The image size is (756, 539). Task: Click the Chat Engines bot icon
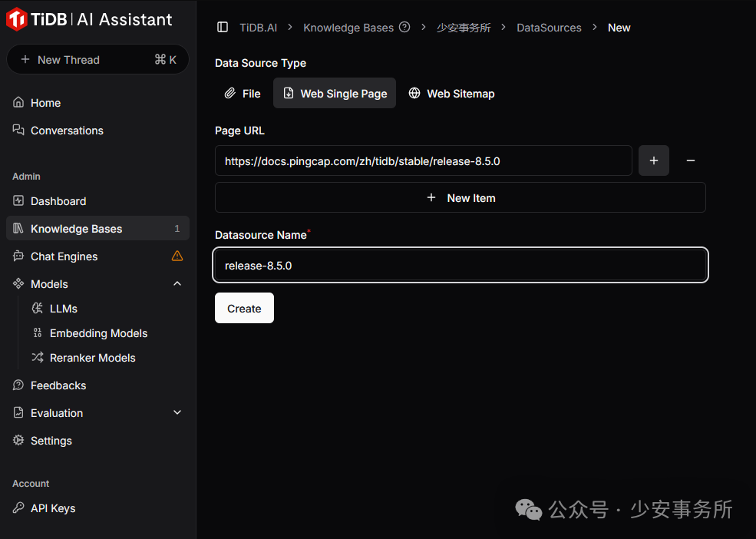click(18, 256)
